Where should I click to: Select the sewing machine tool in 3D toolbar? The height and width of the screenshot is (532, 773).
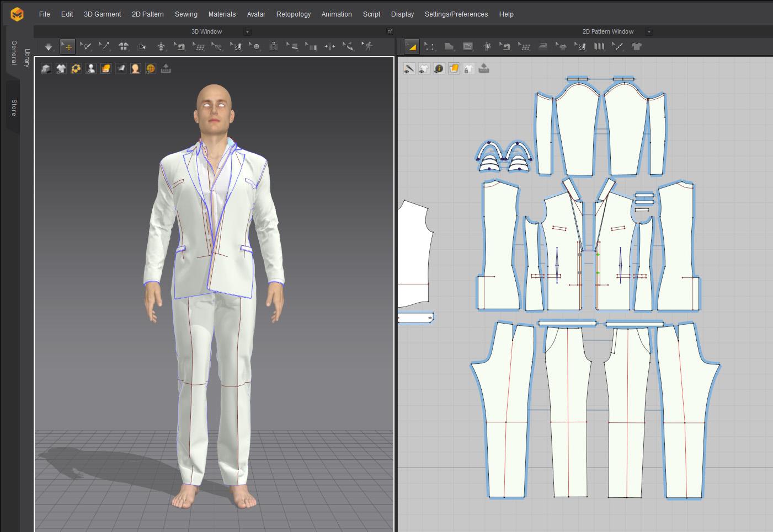[x=180, y=47]
